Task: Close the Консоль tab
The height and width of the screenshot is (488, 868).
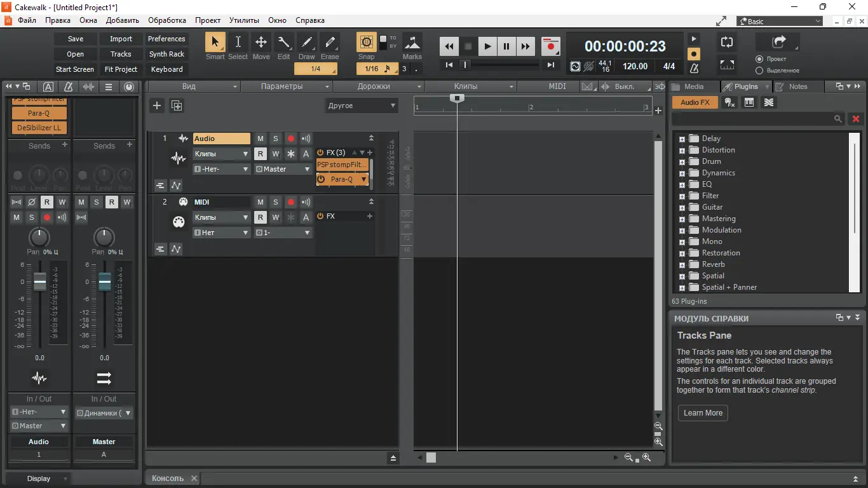Action: (194, 478)
